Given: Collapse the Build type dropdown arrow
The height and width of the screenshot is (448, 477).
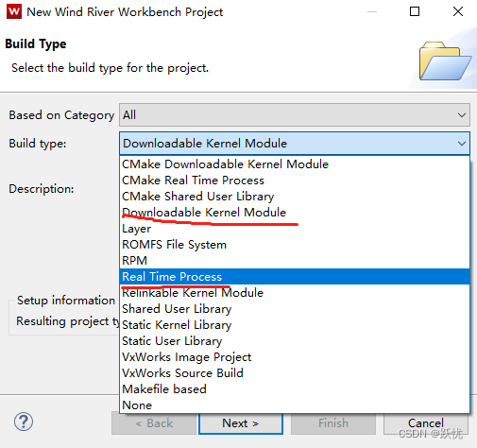Looking at the screenshot, I should 462,144.
